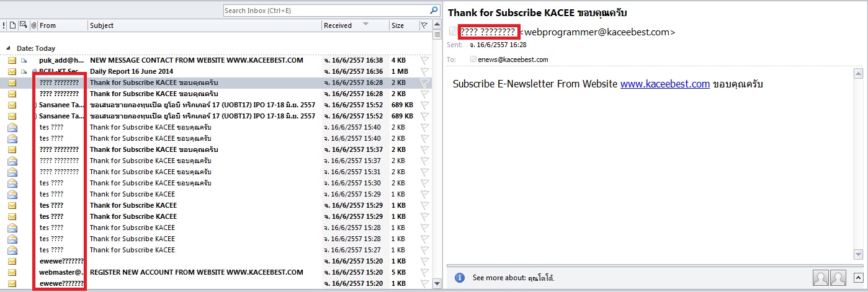The width and height of the screenshot is (868, 292).
Task: Click the envelope icon of the puk_add message
Action: coord(12,60)
